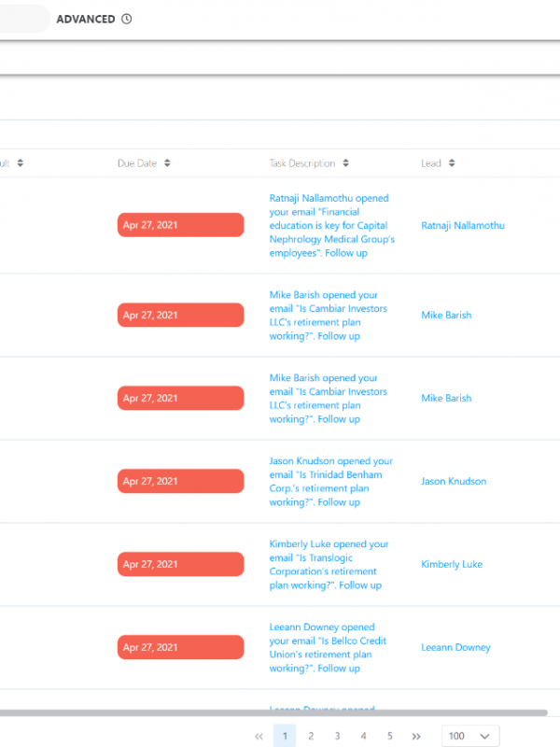Open the 100 rows-per-page dropdown
560x747 pixels.
470,736
